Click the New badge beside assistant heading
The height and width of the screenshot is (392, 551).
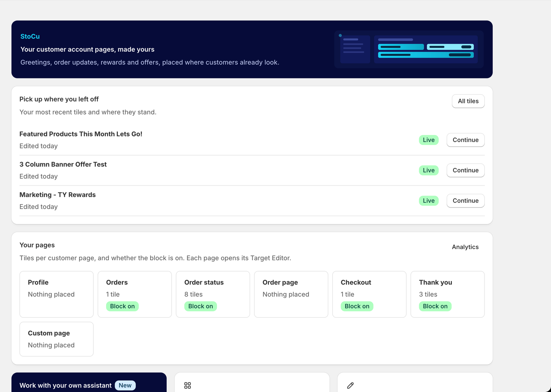pyautogui.click(x=125, y=385)
